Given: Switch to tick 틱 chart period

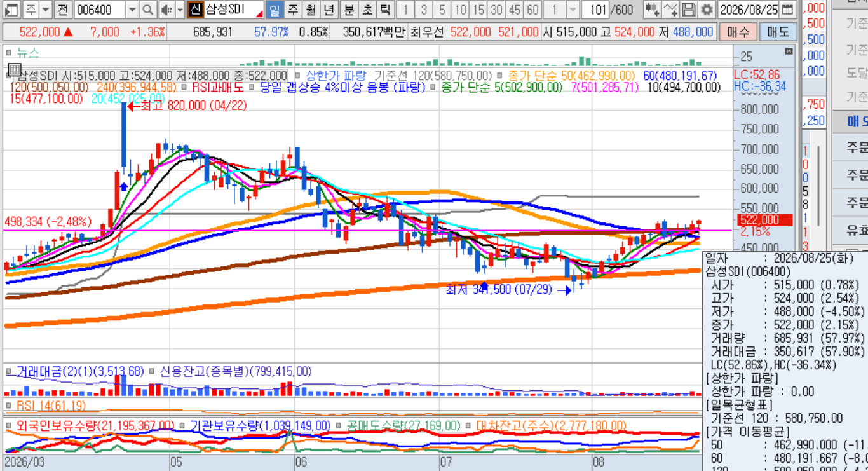Looking at the screenshot, I should [x=385, y=10].
